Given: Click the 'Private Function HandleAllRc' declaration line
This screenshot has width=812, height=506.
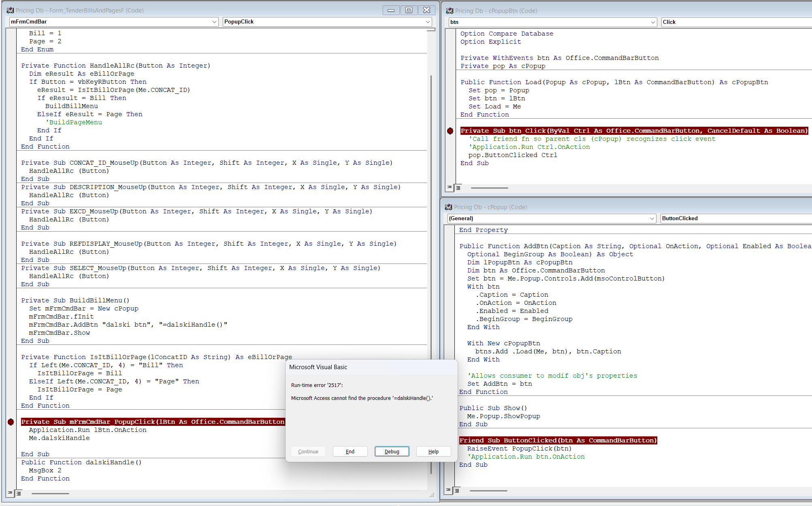Looking at the screenshot, I should click(x=116, y=66).
